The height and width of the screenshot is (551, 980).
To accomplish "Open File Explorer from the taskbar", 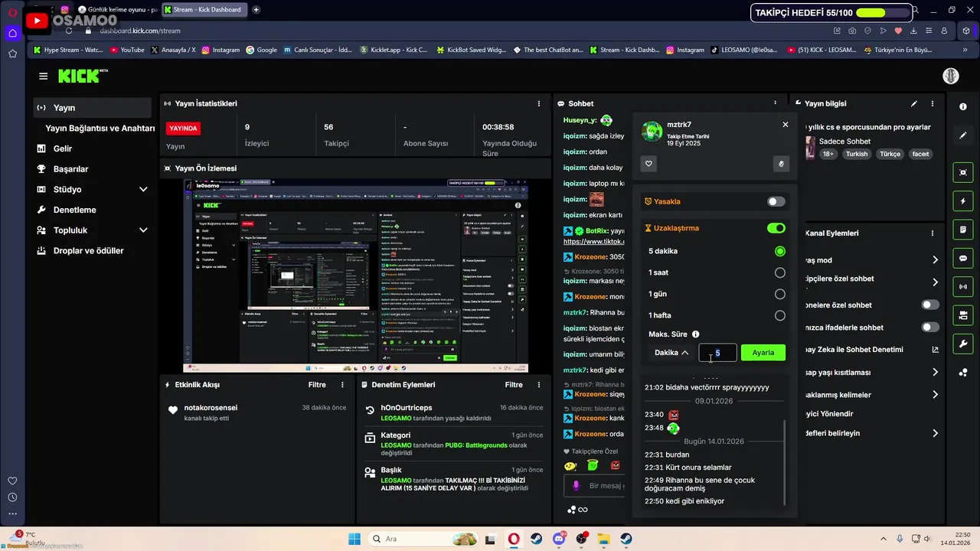I will pos(603,539).
